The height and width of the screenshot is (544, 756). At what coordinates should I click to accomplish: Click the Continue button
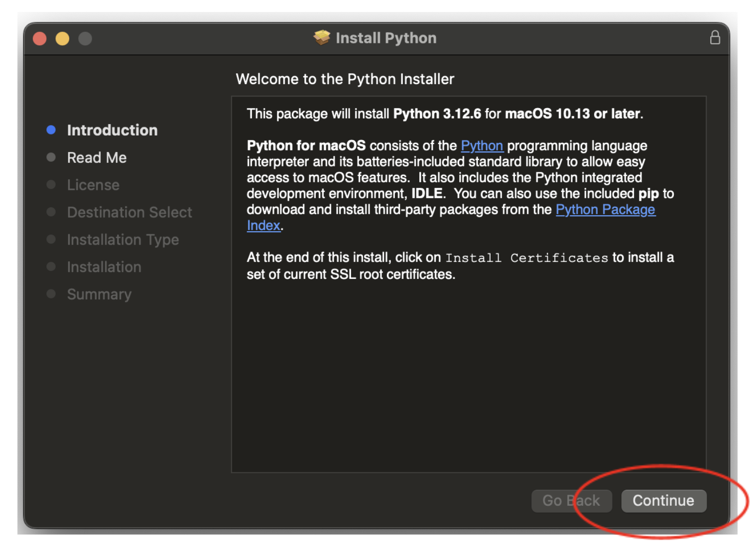click(x=663, y=501)
